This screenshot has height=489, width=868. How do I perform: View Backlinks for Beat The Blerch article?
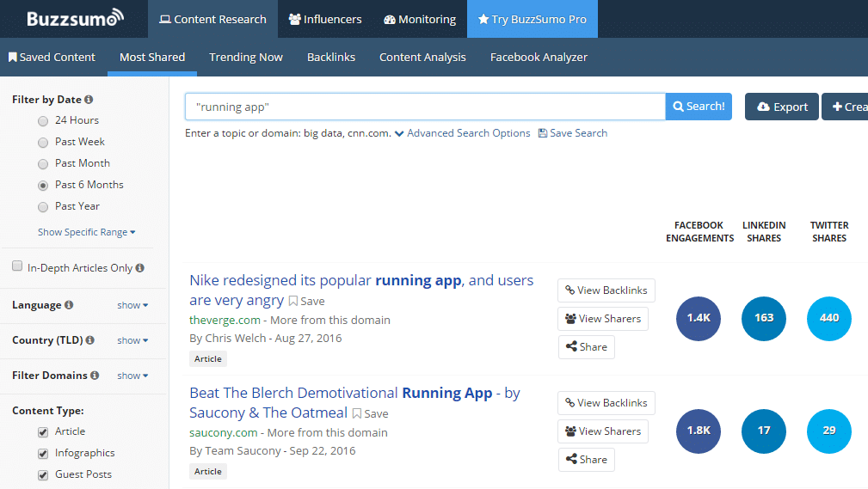tap(606, 403)
